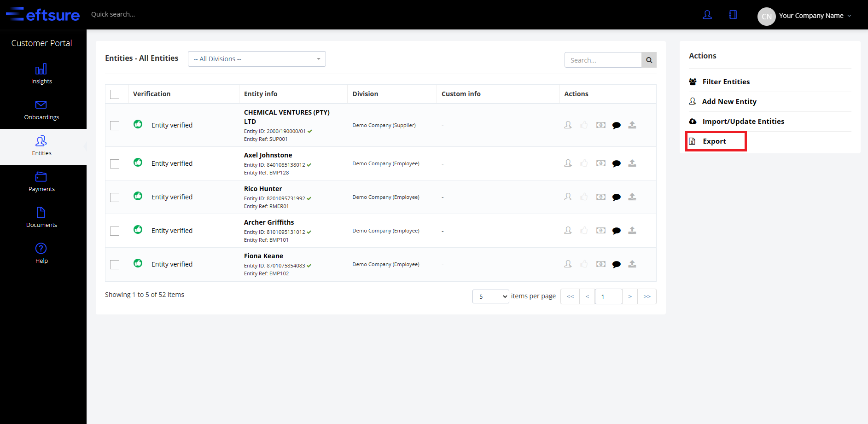The width and height of the screenshot is (868, 424).
Task: Click the user profile icon in header
Action: [x=707, y=15]
